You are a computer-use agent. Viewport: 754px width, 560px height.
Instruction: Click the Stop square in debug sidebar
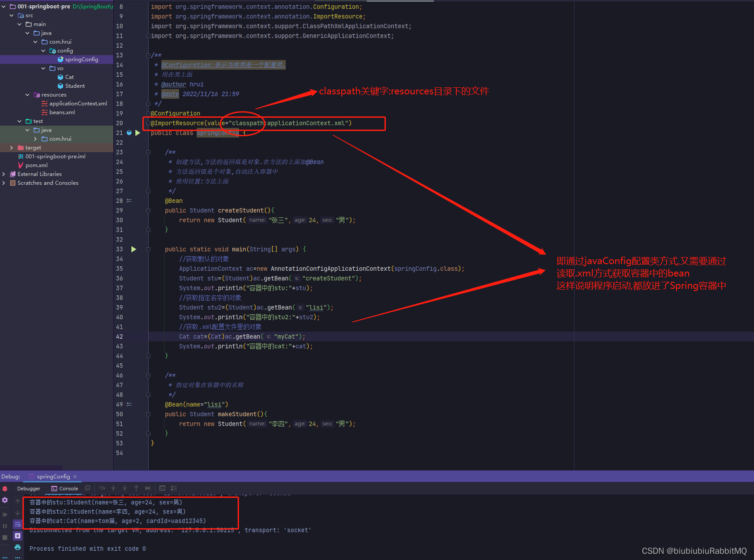pos(5,537)
